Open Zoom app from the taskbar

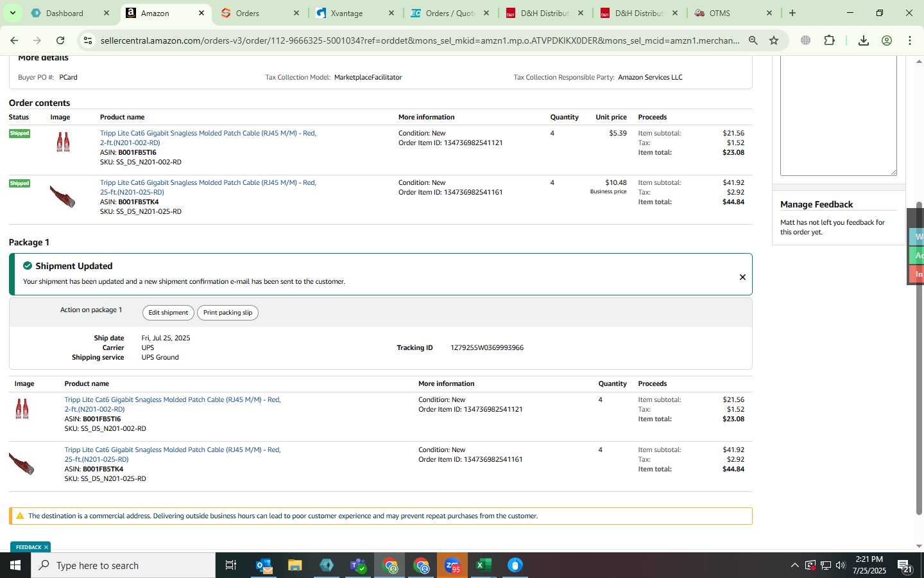pos(452,565)
